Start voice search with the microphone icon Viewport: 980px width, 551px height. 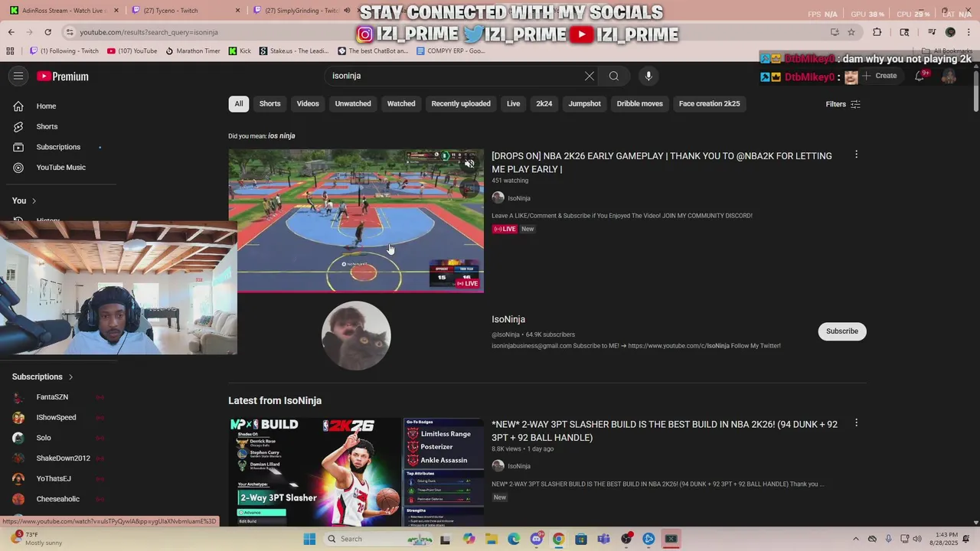(x=648, y=76)
